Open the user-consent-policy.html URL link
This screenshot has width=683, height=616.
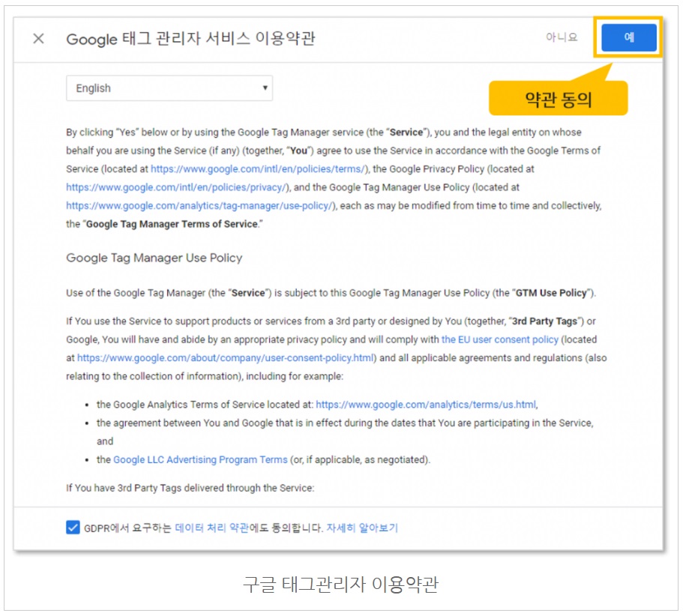point(226,358)
